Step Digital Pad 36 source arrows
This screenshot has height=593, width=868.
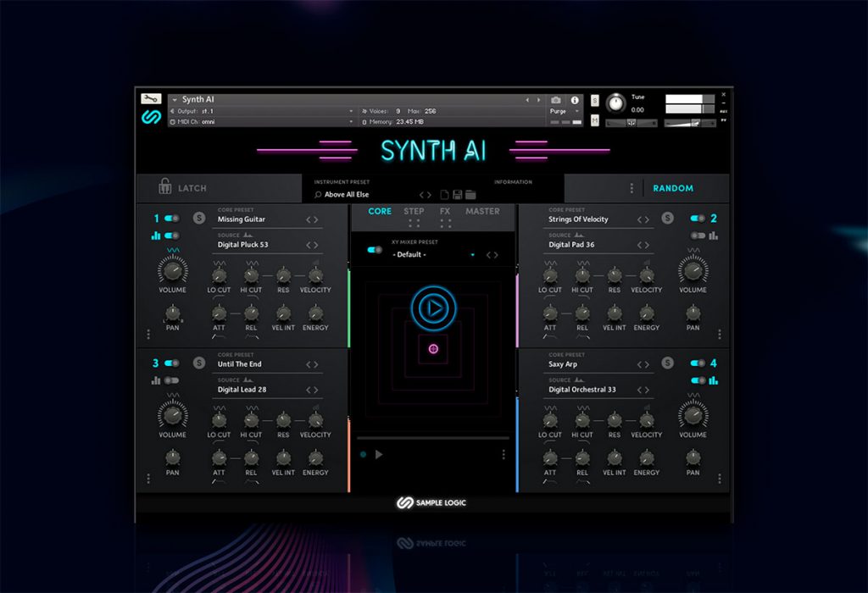click(x=643, y=245)
